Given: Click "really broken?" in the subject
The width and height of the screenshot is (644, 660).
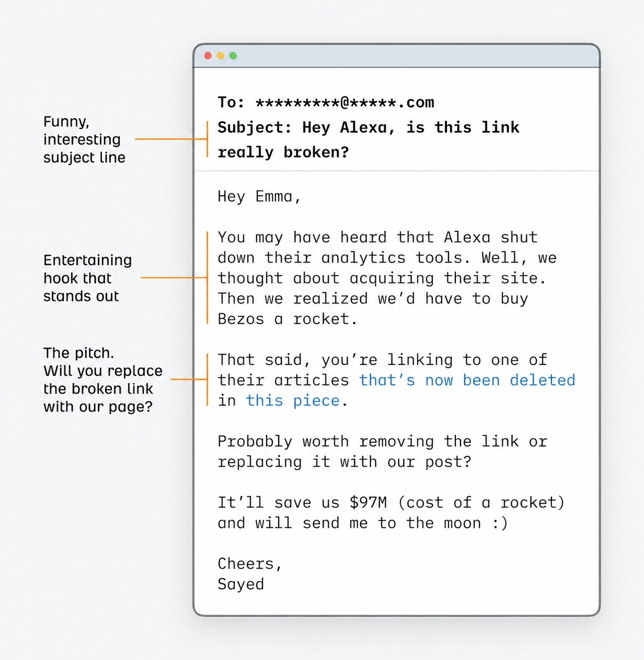Looking at the screenshot, I should pyautogui.click(x=283, y=152).
